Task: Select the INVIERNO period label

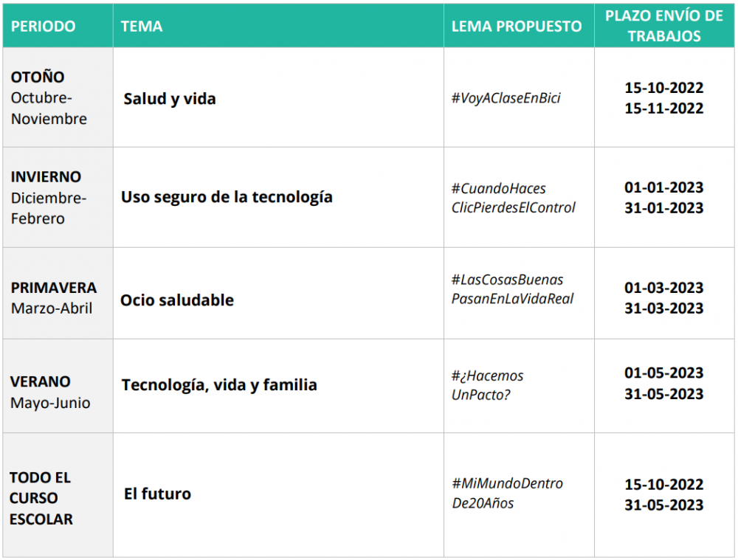Action: [46, 177]
